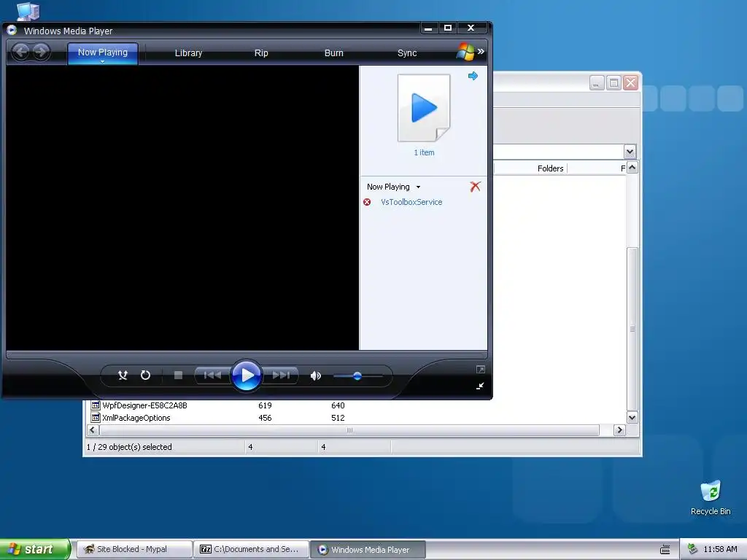Click the on-screen keyboard tray icon
The width and height of the screenshot is (747, 560).
[665, 550]
